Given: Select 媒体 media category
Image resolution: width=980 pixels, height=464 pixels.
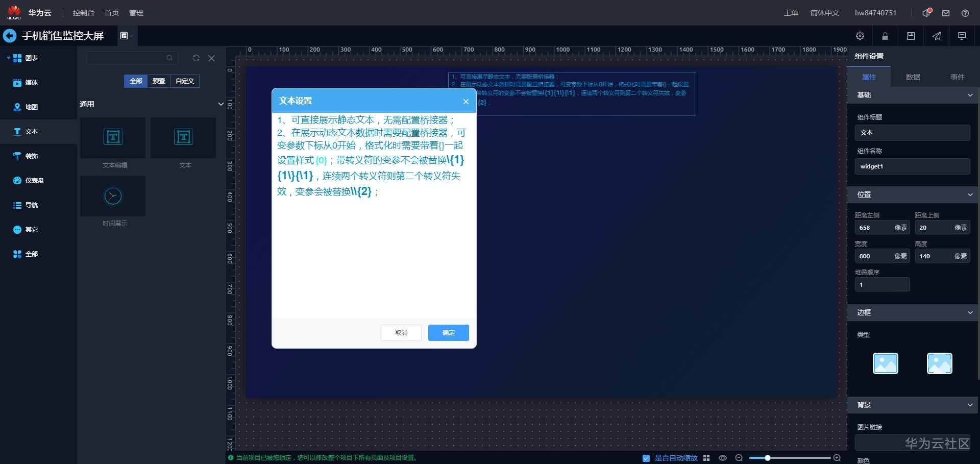Looking at the screenshot, I should (x=38, y=83).
